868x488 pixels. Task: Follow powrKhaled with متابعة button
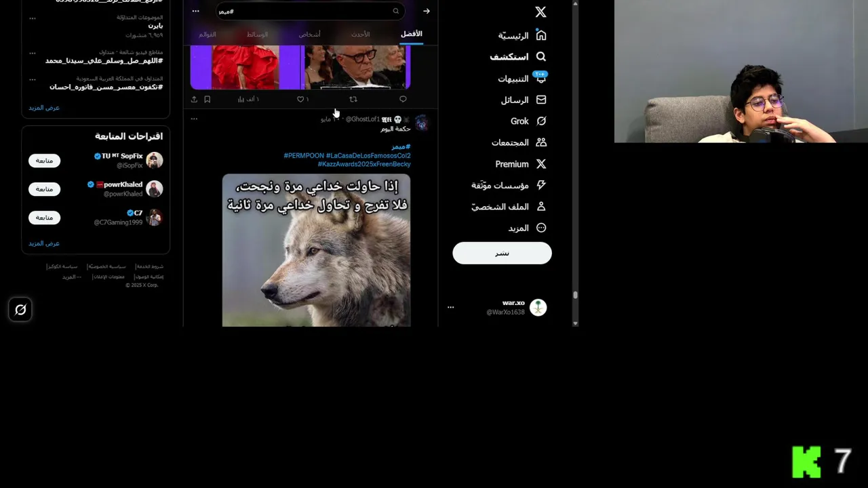tap(44, 189)
